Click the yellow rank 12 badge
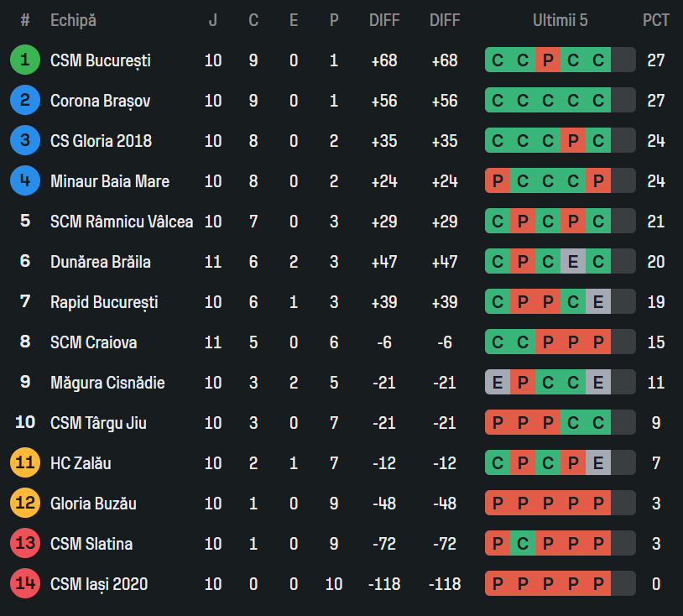 click(x=25, y=504)
